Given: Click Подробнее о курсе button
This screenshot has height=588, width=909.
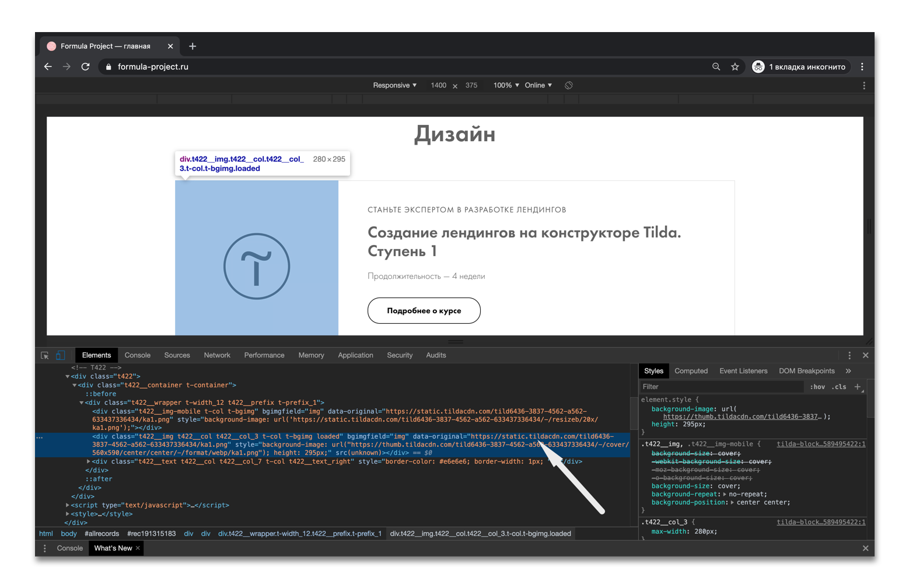Looking at the screenshot, I should click(x=424, y=310).
